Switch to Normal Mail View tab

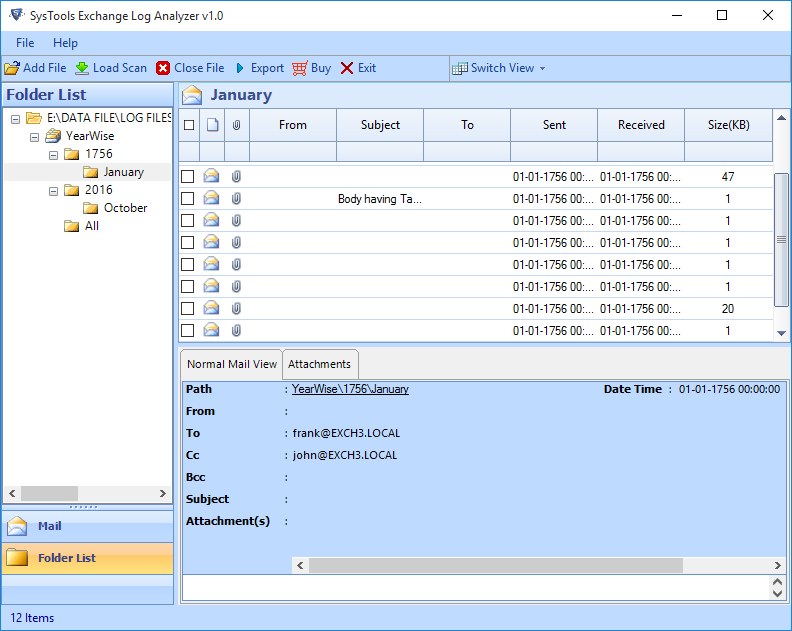coord(232,364)
